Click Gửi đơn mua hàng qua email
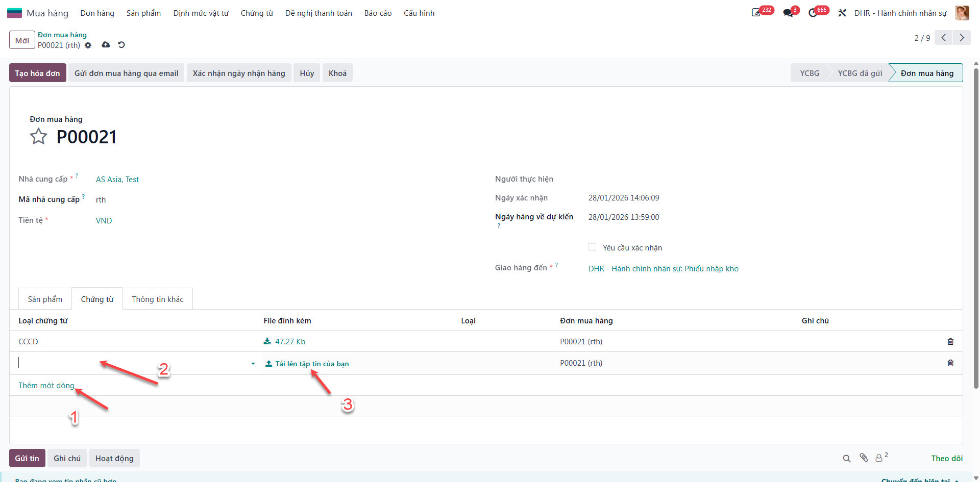This screenshot has width=980, height=482. pos(126,73)
